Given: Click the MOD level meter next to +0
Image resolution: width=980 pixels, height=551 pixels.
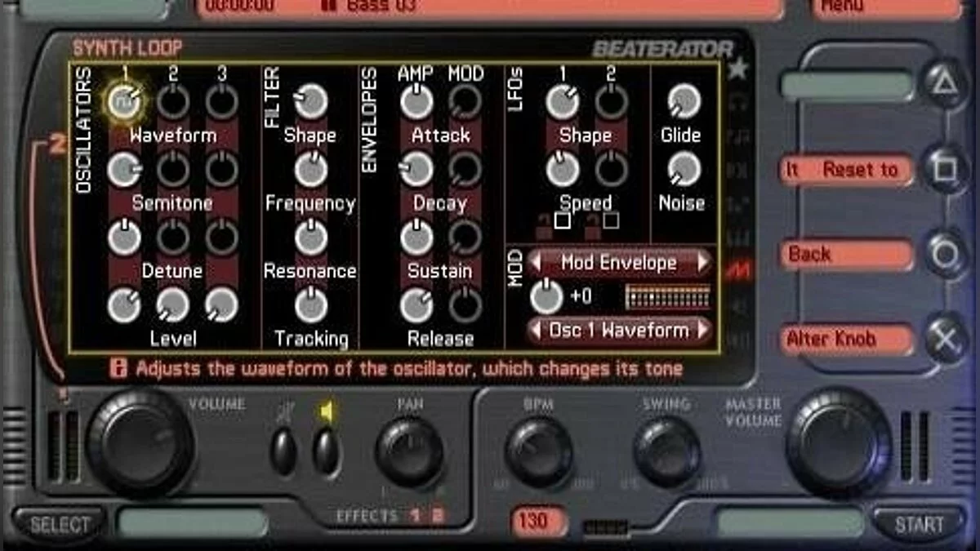Looking at the screenshot, I should 668,296.
